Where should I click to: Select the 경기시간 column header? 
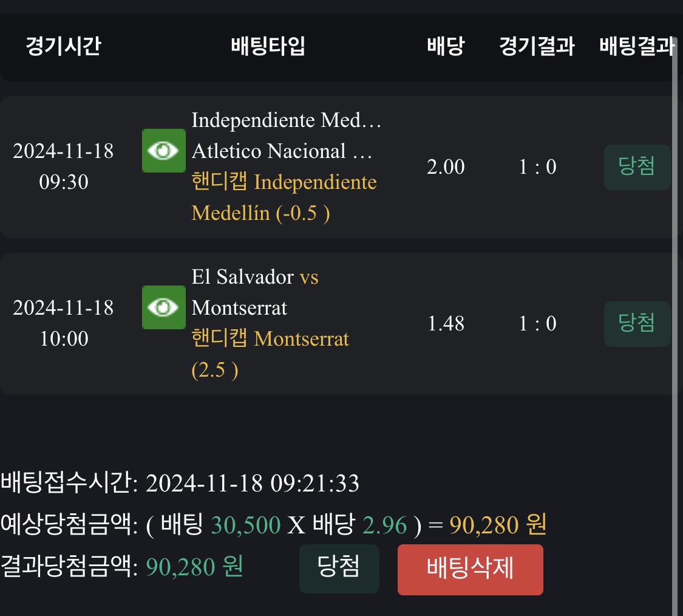(x=63, y=47)
